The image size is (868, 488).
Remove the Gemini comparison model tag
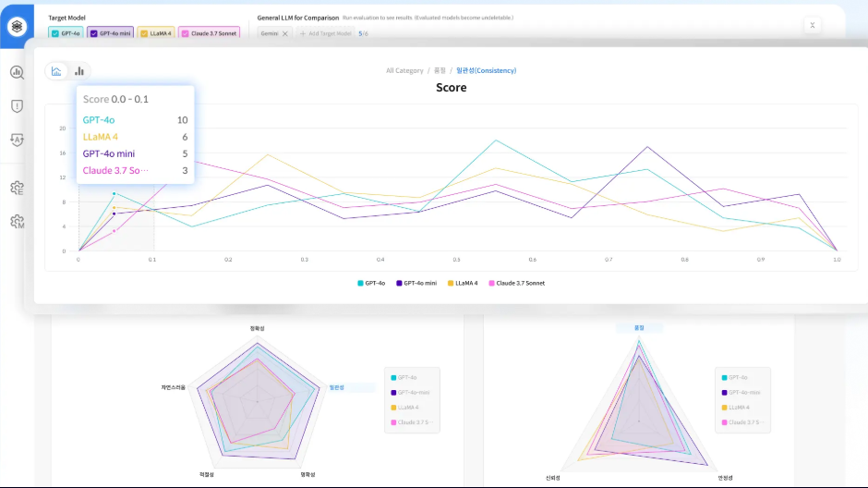click(x=284, y=33)
